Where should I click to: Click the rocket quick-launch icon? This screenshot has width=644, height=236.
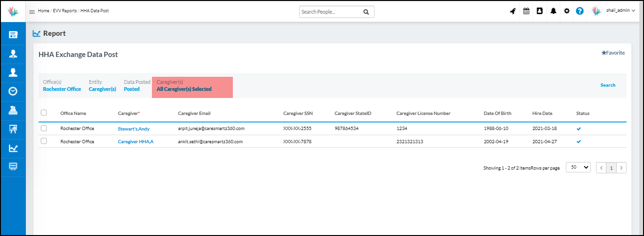(513, 11)
